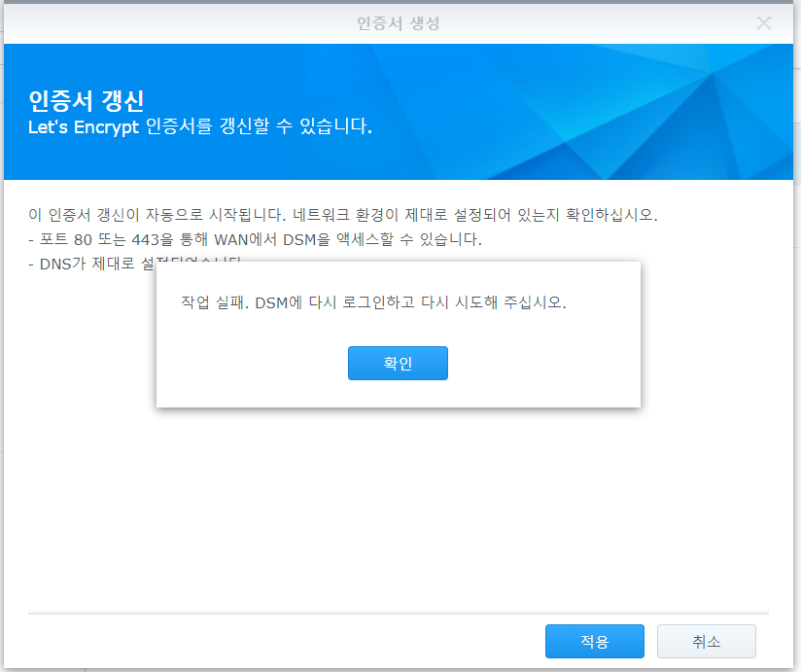801x672 pixels.
Task: Click the 인증서 생성 window title
Action: pos(398,23)
